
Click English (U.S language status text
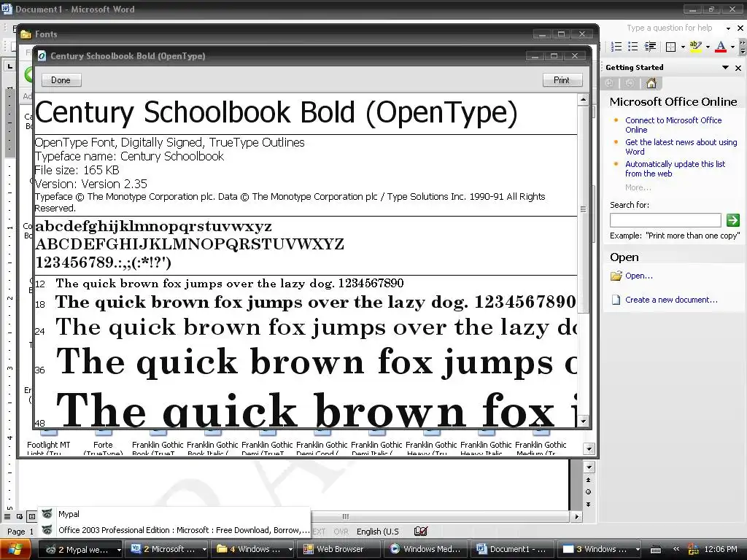[x=378, y=532]
